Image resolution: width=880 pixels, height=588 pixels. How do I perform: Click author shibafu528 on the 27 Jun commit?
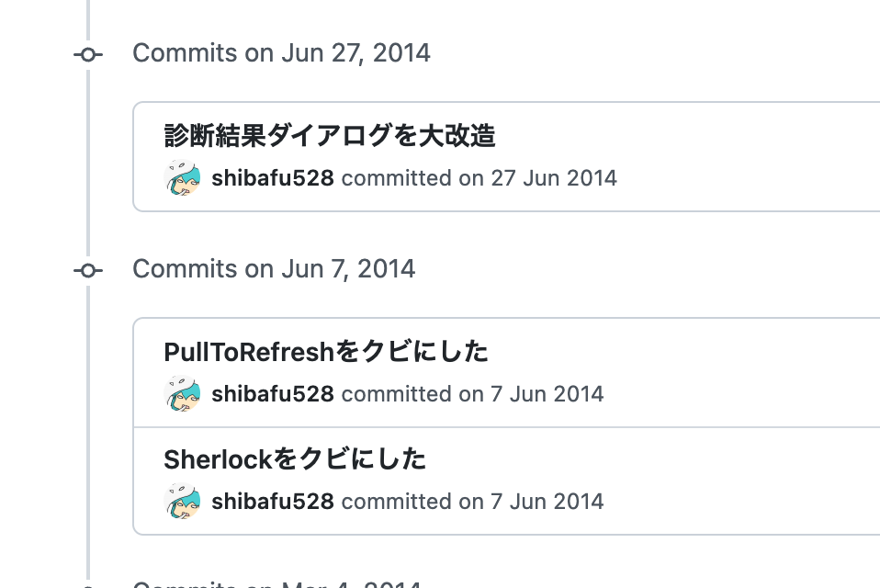point(272,178)
